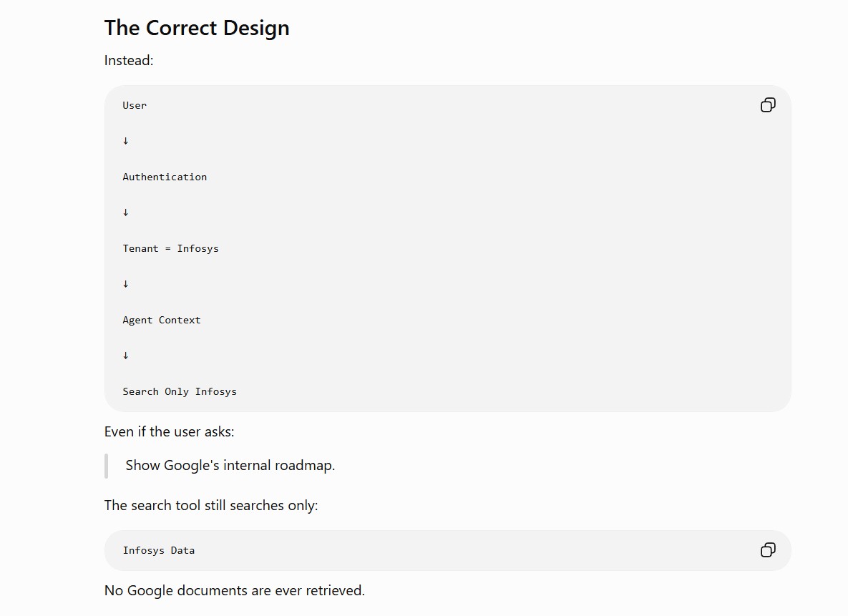Image resolution: width=848 pixels, height=616 pixels.
Task: Click the gray blockquote bar beside the quote
Action: (x=107, y=466)
